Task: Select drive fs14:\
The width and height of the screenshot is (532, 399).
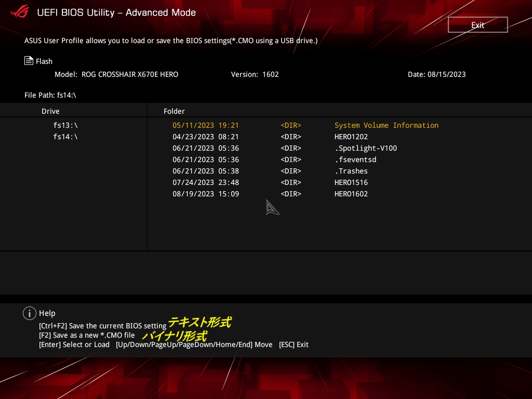Action: tap(65, 137)
